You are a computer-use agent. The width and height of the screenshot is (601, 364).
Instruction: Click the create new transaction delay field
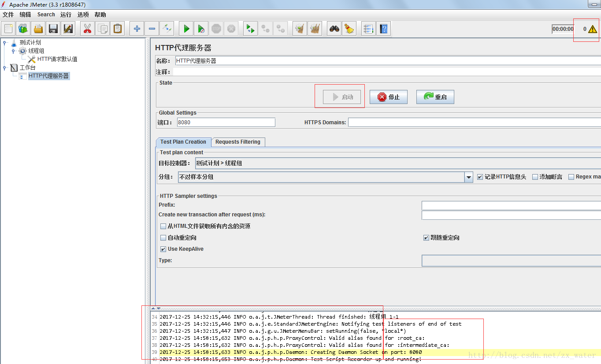511,215
